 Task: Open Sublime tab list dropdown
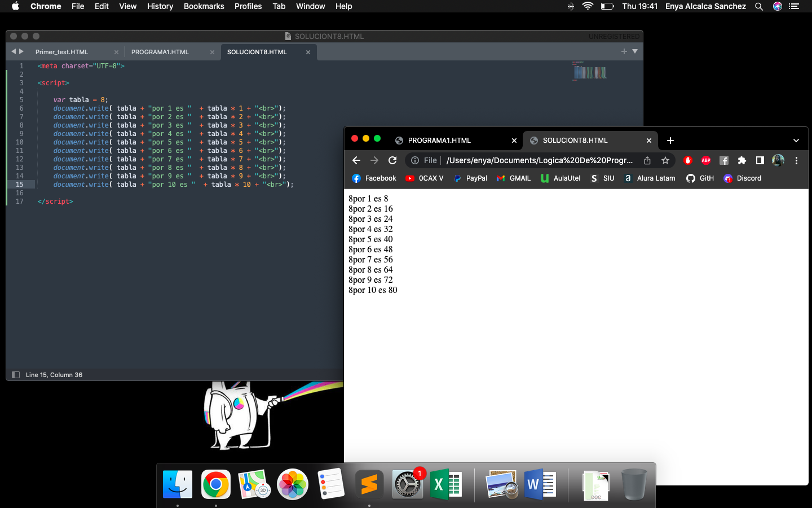(635, 51)
